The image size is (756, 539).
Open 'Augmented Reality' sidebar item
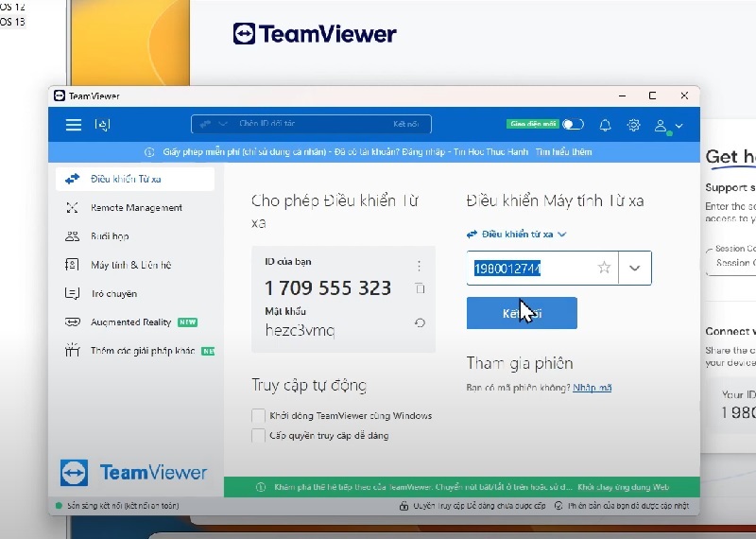pyautogui.click(x=135, y=322)
